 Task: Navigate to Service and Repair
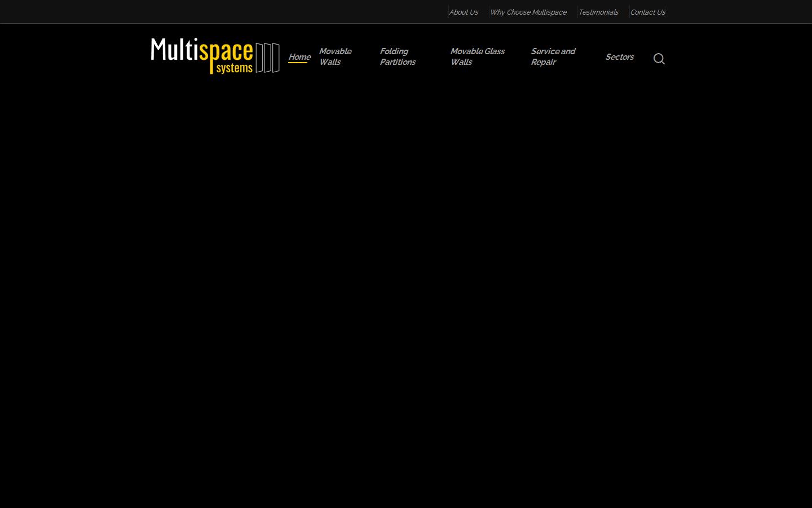[553, 56]
